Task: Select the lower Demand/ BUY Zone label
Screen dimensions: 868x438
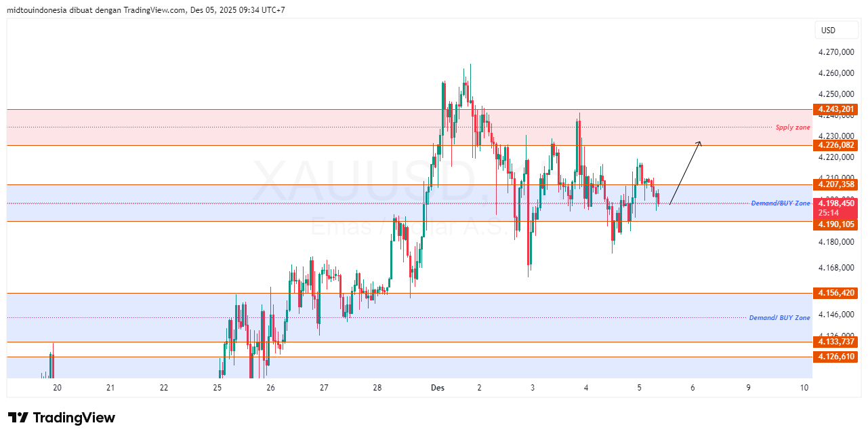Action: 780,317
